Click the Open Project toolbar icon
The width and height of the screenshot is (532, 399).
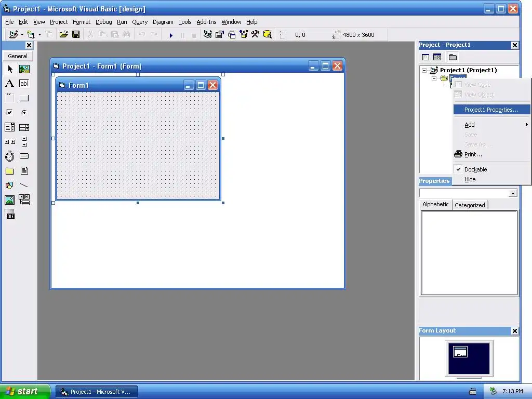pyautogui.click(x=63, y=35)
